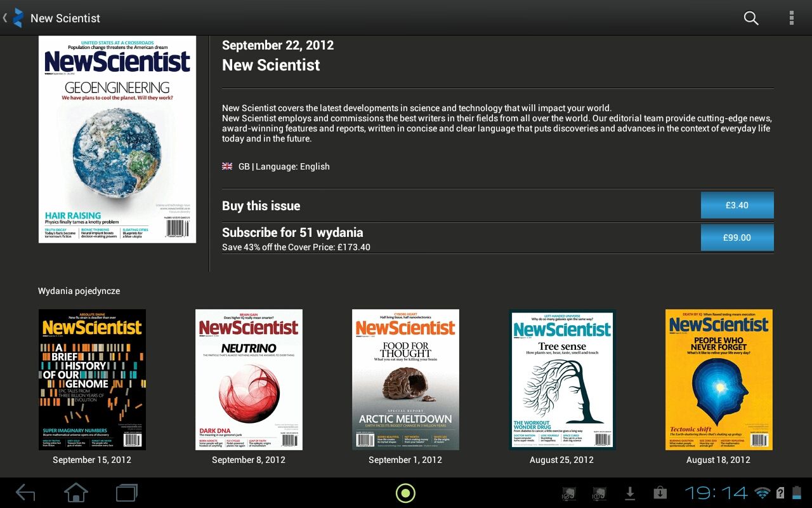Open Evernote warning notification icon
This screenshot has height=508, width=812.
(x=599, y=493)
